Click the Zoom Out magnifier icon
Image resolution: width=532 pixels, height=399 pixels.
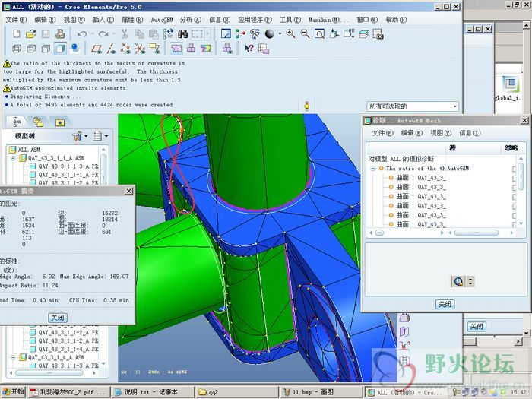tap(305, 33)
